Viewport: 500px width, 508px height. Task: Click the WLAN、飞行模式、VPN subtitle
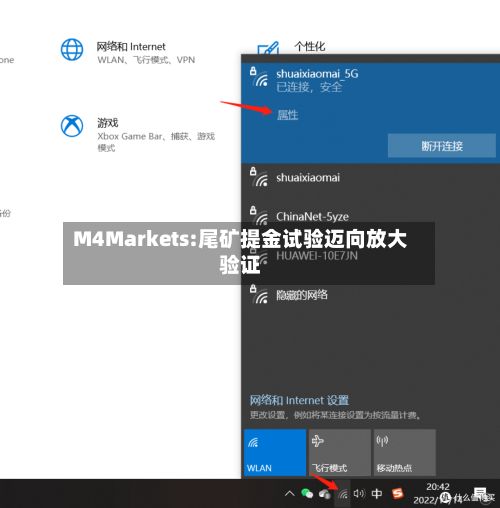[x=146, y=60]
